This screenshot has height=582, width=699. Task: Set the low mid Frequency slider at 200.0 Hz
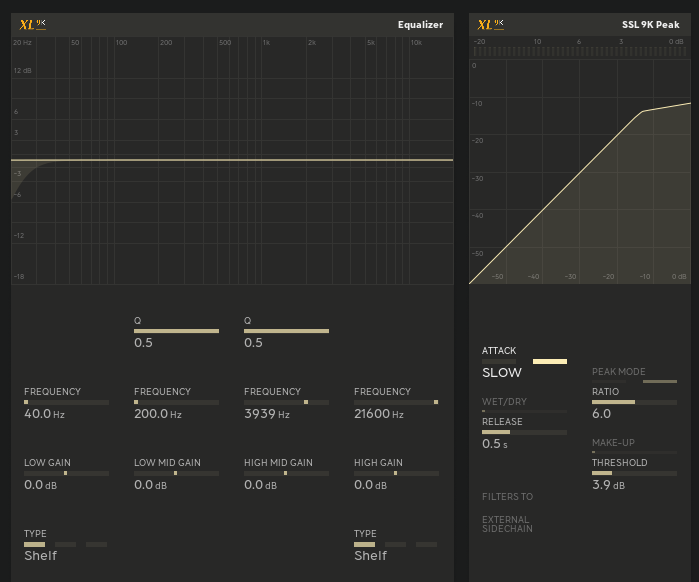(176, 402)
